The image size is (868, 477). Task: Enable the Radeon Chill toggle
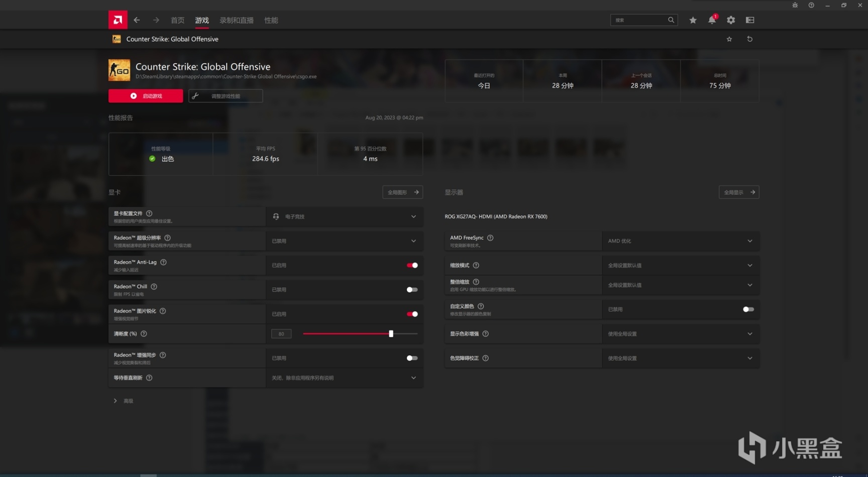pos(412,290)
